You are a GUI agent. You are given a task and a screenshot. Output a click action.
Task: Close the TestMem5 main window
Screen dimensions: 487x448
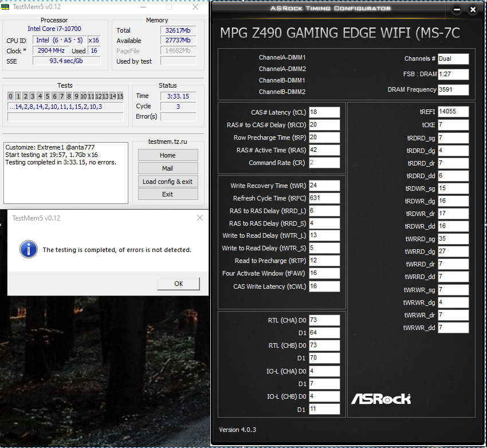pos(195,7)
